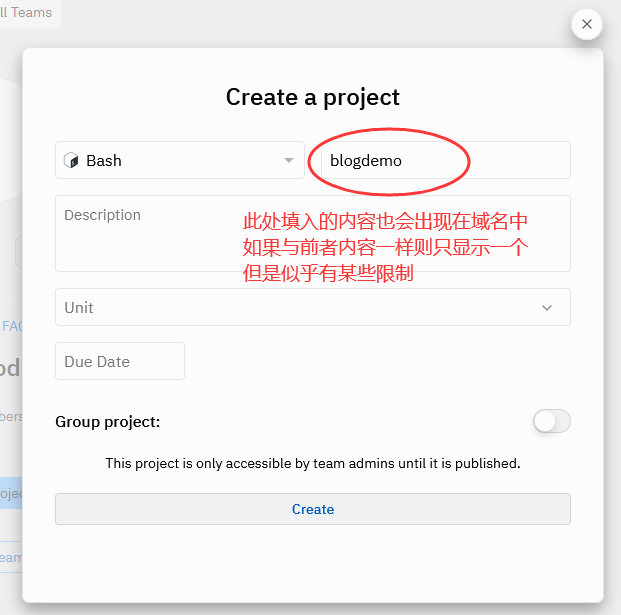Click the Unit dropdown chevron arrow

point(547,308)
